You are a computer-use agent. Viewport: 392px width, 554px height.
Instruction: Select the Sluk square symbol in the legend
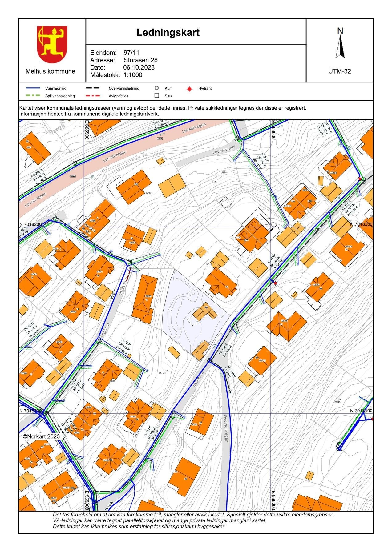[x=157, y=96]
